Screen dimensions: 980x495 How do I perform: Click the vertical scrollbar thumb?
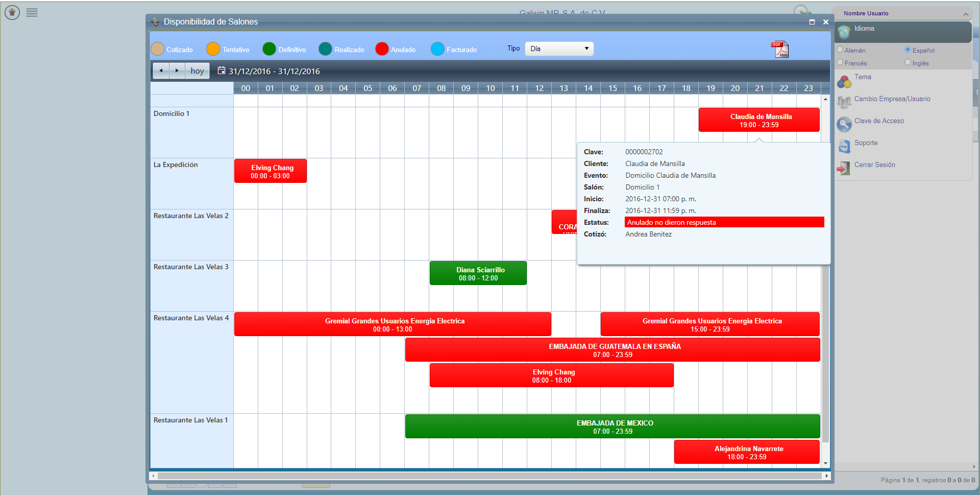825,353
